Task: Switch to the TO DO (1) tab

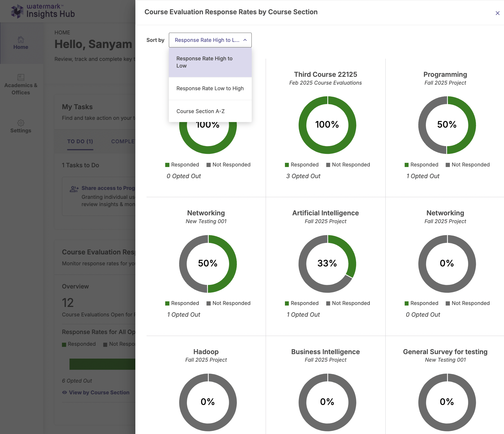Action: 80,141
